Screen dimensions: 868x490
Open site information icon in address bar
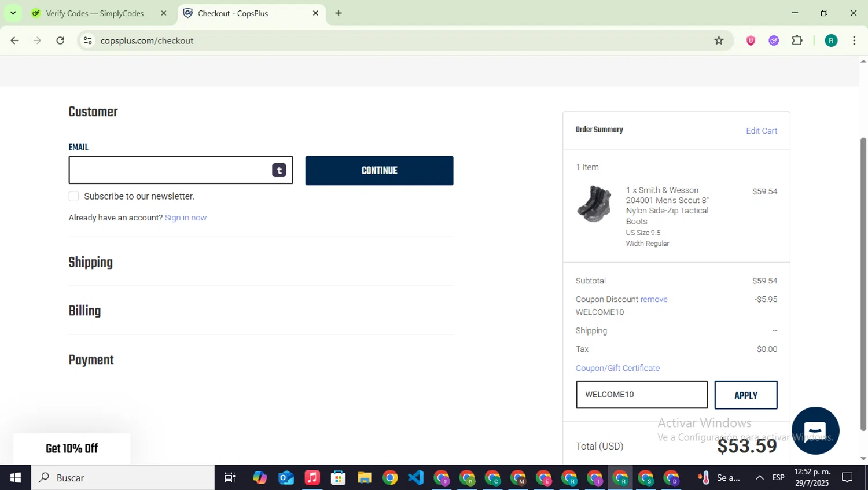click(87, 40)
